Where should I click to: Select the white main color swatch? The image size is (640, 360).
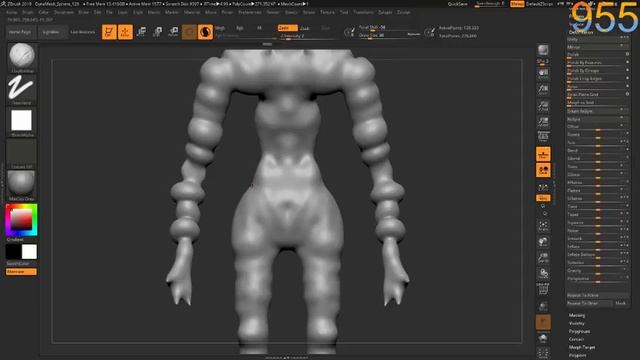tap(29, 252)
